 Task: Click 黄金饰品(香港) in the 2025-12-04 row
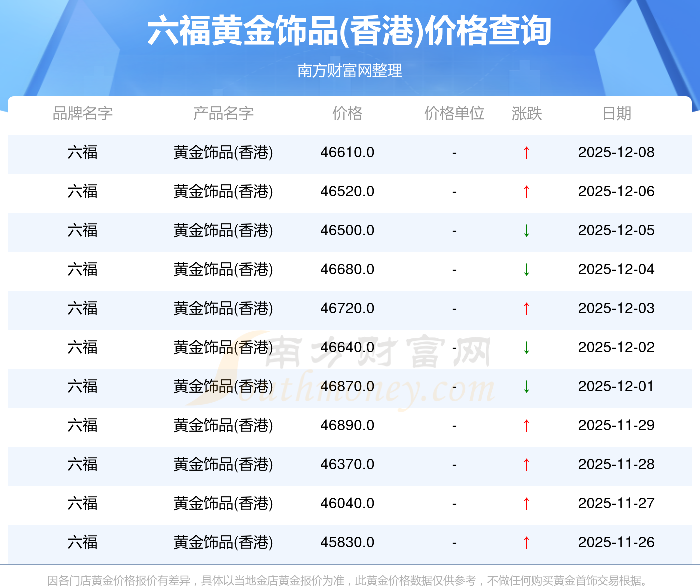[x=223, y=269]
